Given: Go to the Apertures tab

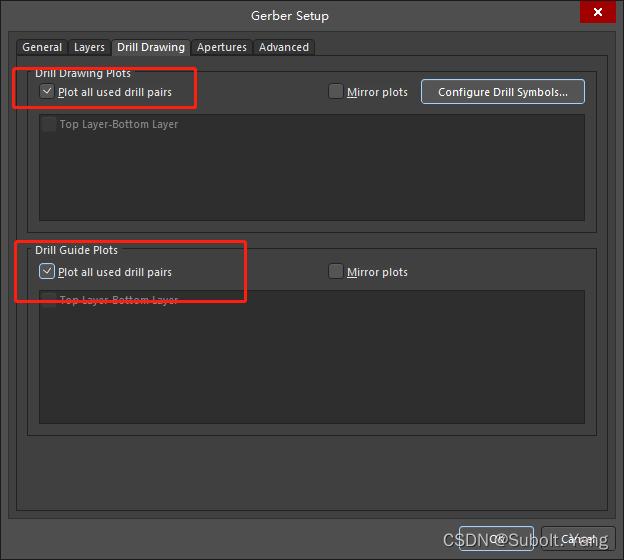Looking at the screenshot, I should click(222, 47).
